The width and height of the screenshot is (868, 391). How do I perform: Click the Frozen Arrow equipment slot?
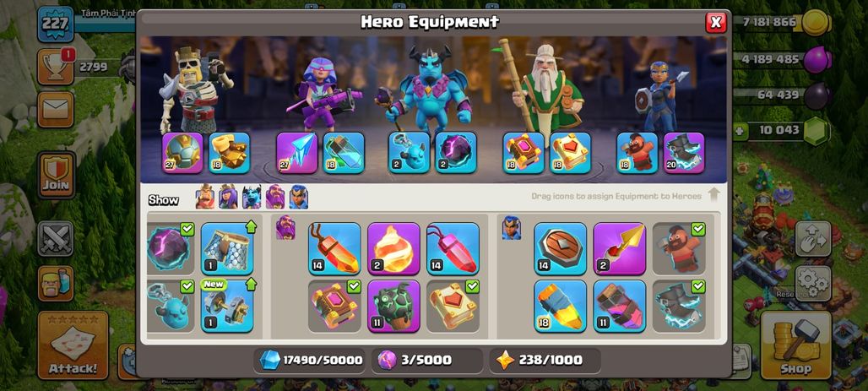pyautogui.click(x=296, y=152)
